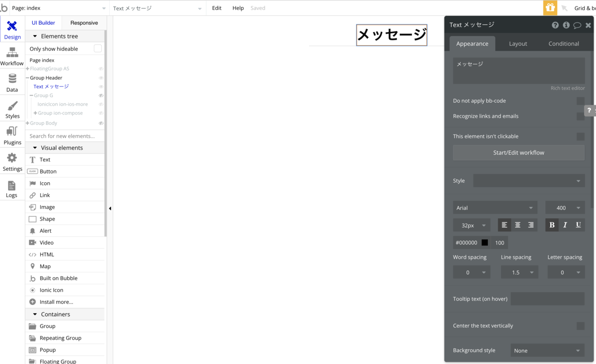Open the Data section icon
The height and width of the screenshot is (364, 596).
pos(12,78)
